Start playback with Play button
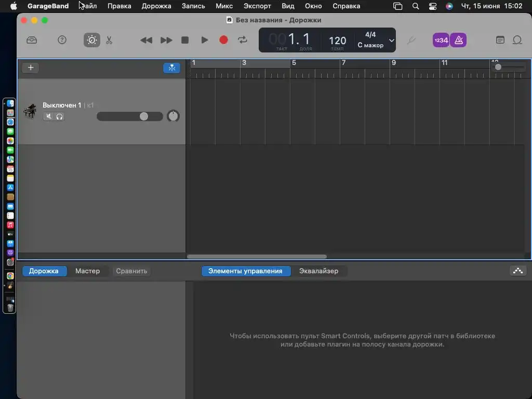Viewport: 532px width, 399px height. point(205,40)
